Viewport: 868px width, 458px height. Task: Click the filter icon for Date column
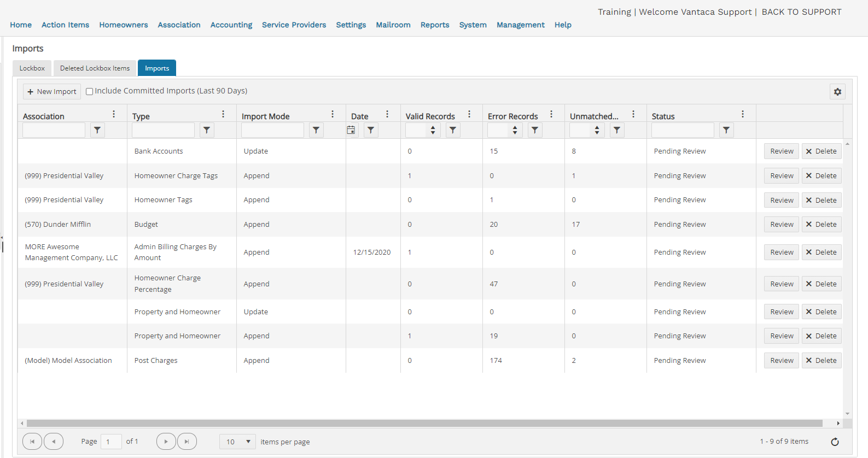click(371, 130)
